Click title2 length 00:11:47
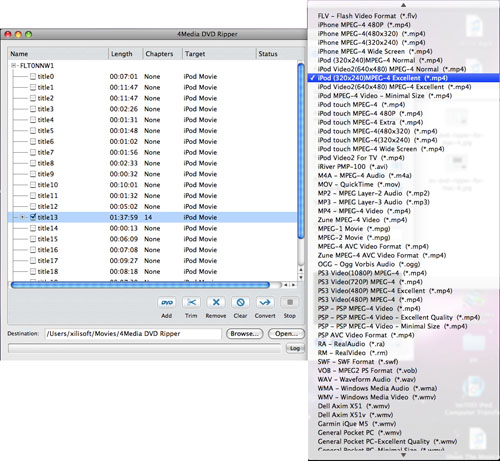Viewport: 500px width, 461px height. 124,98
